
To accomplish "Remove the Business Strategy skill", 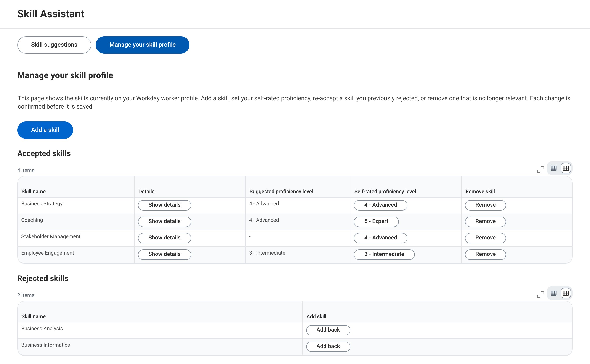I will [485, 205].
